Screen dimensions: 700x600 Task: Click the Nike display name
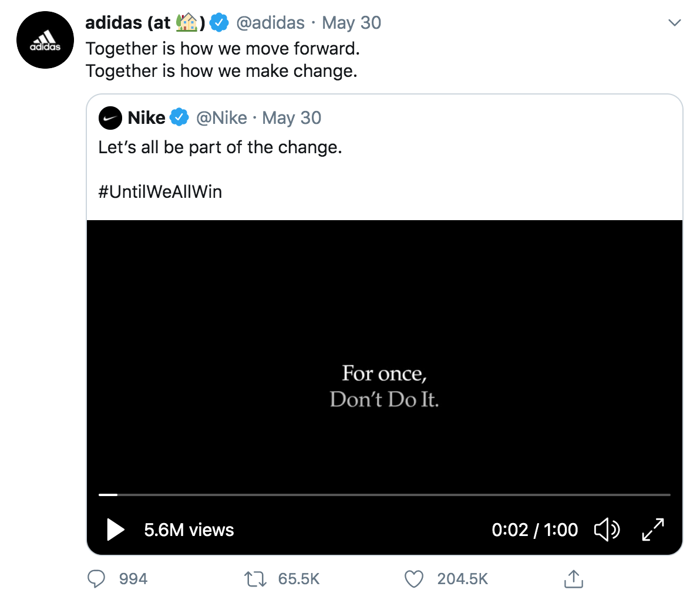tap(146, 118)
